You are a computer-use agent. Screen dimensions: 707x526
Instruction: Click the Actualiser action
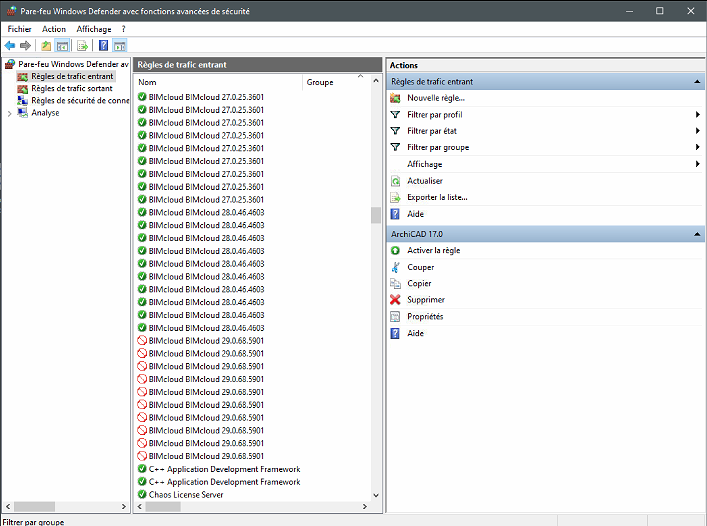point(425,181)
